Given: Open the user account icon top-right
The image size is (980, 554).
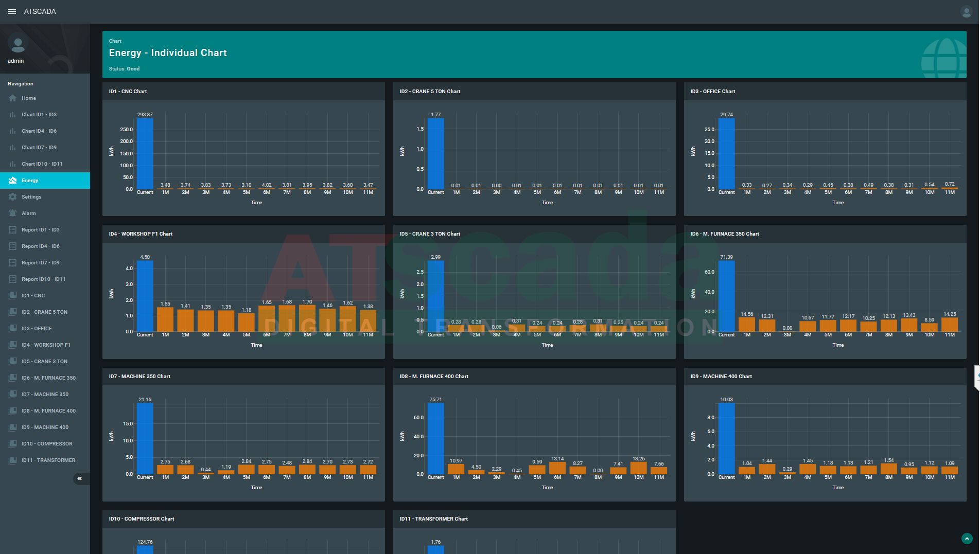Looking at the screenshot, I should click(966, 11).
